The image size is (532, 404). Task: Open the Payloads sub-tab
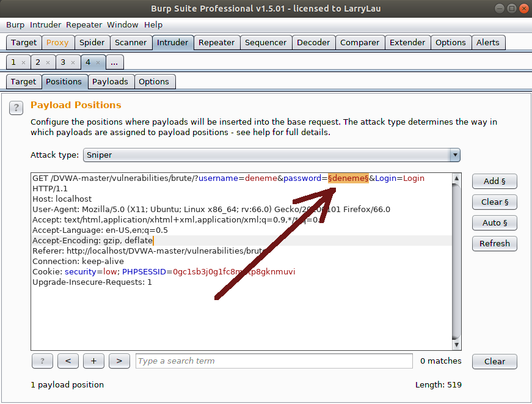[x=111, y=81]
